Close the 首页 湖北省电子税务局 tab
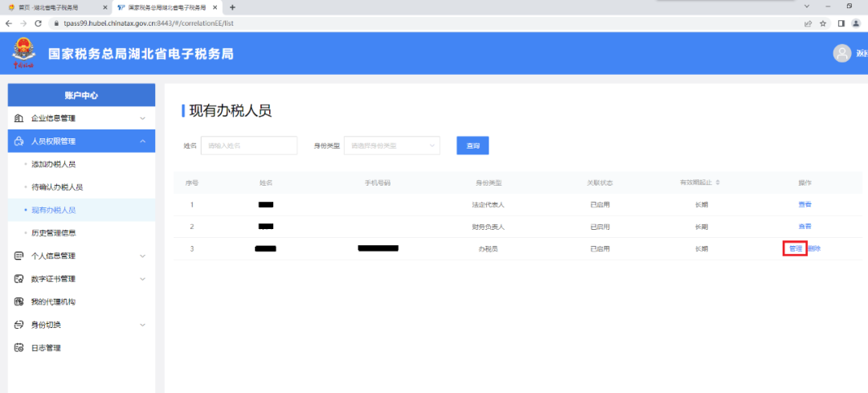 click(106, 8)
